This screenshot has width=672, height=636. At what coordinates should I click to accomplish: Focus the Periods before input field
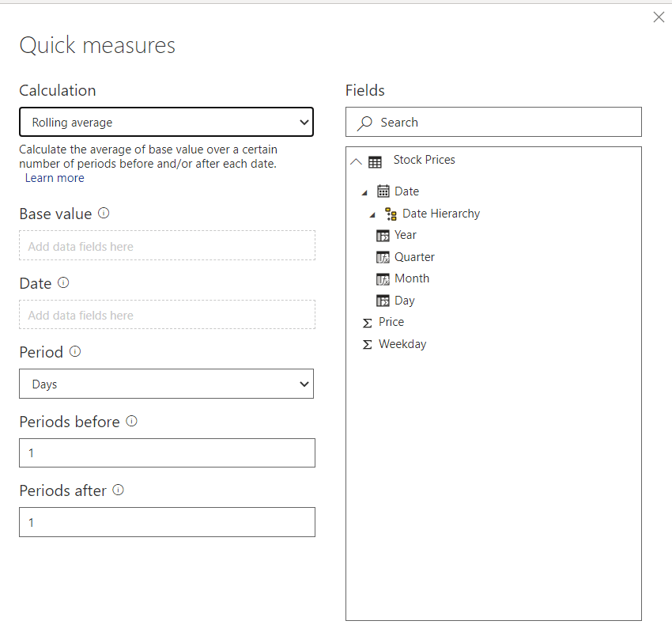[167, 453]
